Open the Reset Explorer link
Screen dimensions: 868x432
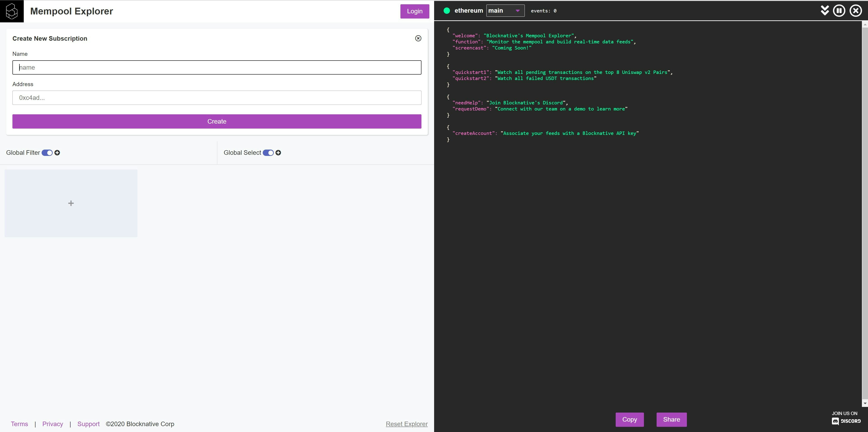coord(406,424)
